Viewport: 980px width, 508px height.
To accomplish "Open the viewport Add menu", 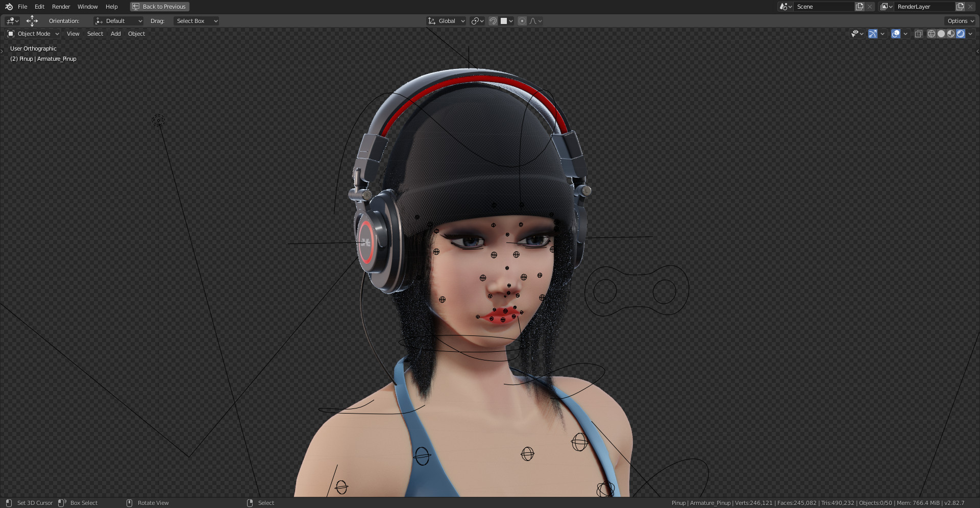I will pyautogui.click(x=116, y=34).
